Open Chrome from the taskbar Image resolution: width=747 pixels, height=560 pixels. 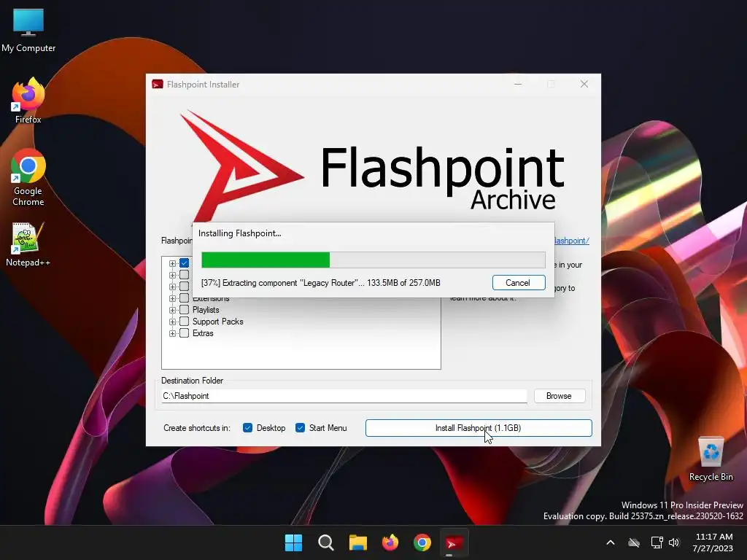pos(422,542)
